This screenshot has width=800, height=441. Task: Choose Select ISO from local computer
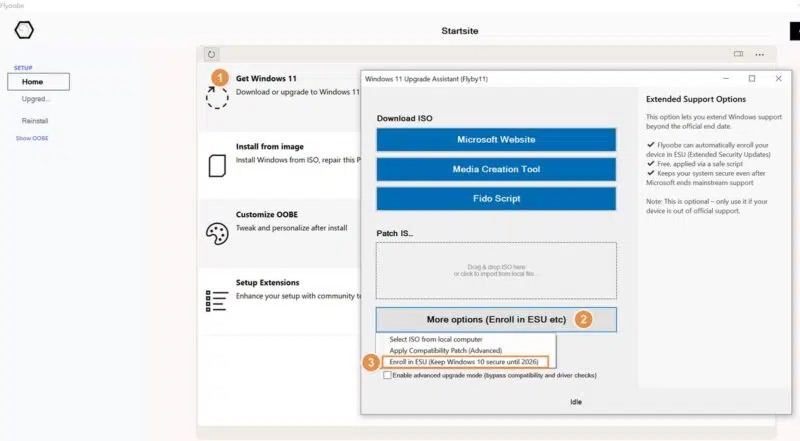(436, 339)
